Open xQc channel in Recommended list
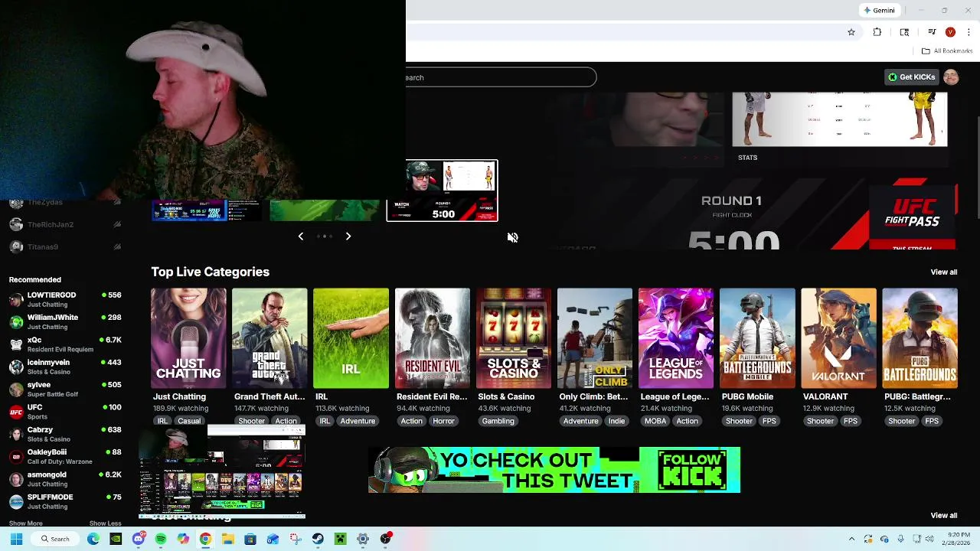 coord(65,344)
